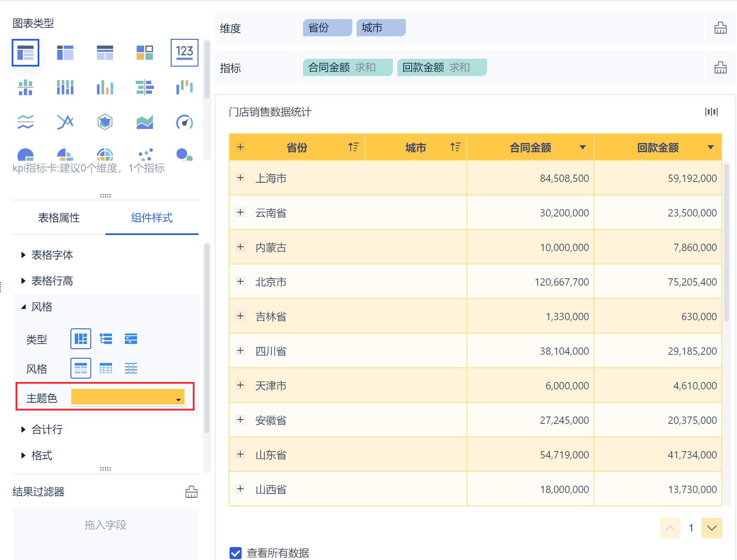Click the chart type panel scrollbar
737x560 pixels.
[x=207, y=70]
